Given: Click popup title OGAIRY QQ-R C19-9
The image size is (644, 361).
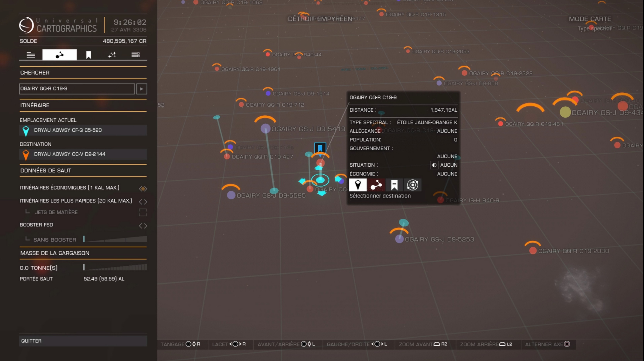Looking at the screenshot, I should pos(373,97).
